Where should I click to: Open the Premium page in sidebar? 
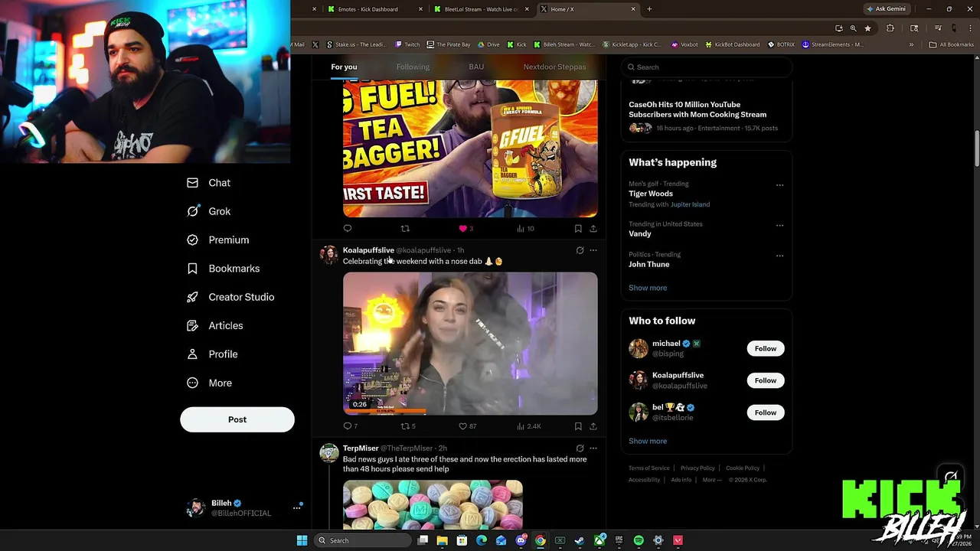218,240
